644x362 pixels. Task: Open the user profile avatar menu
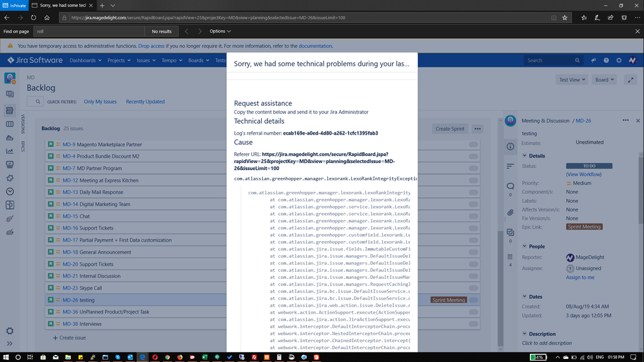pyautogui.click(x=632, y=61)
